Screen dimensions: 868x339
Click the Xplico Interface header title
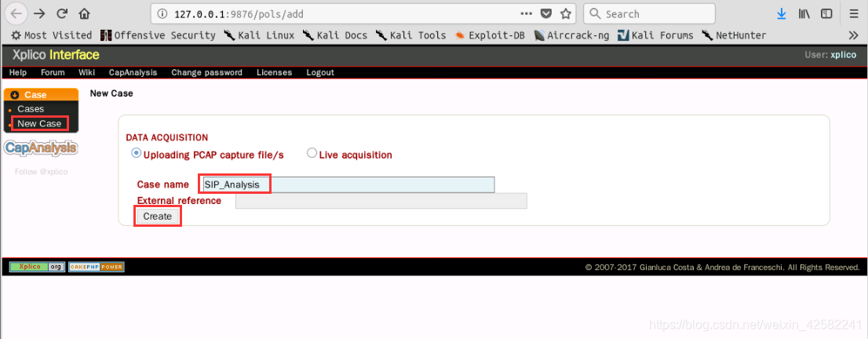[56, 55]
